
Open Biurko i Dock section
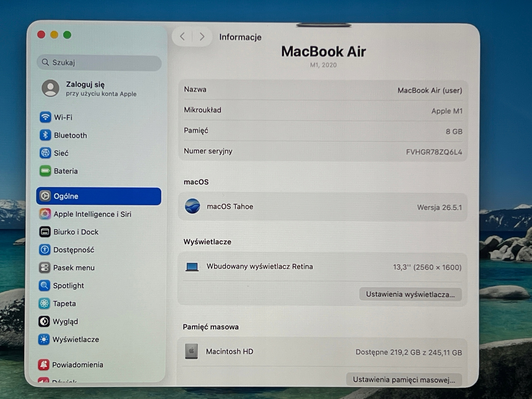tap(76, 232)
